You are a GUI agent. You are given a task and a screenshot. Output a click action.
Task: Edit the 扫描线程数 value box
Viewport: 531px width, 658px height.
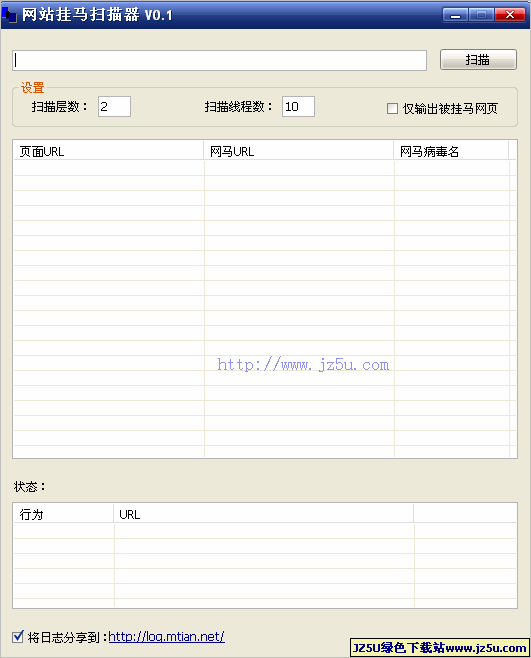coord(298,107)
